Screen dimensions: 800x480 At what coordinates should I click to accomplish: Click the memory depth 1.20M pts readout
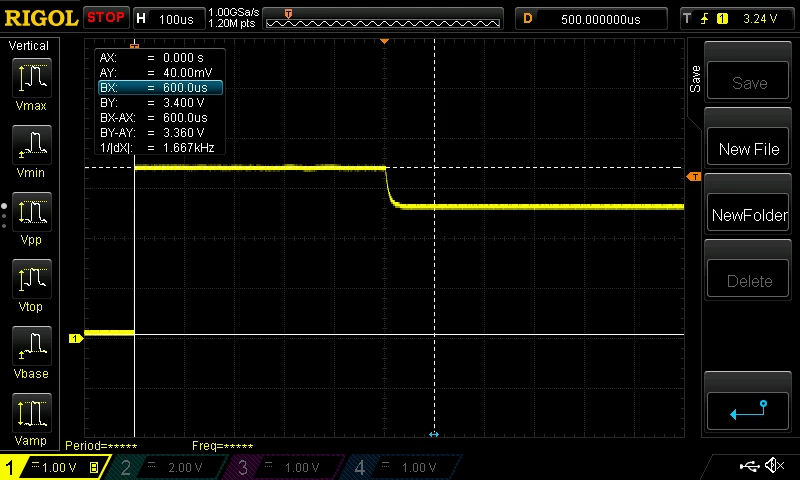click(232, 23)
